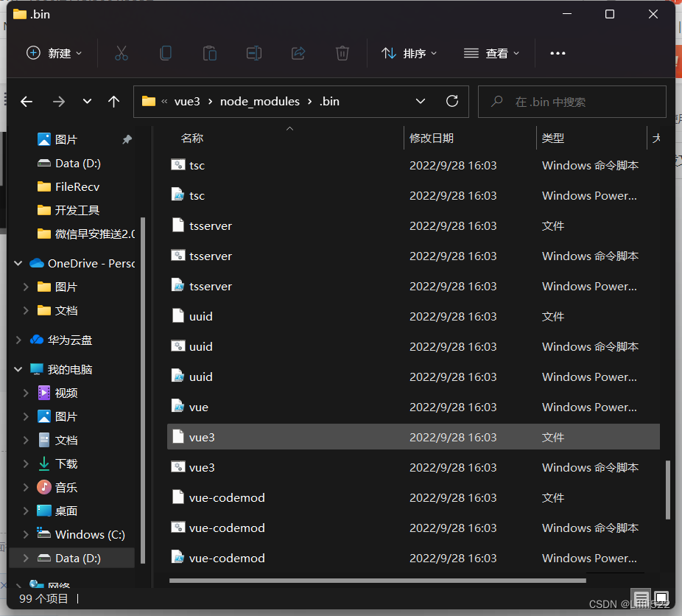
Task: Open the Share icon
Action: 298,52
